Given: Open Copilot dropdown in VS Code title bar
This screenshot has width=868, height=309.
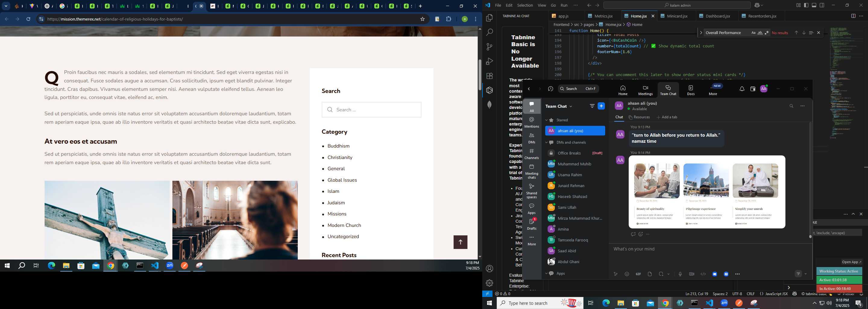Looking at the screenshot, I should 762,5.
